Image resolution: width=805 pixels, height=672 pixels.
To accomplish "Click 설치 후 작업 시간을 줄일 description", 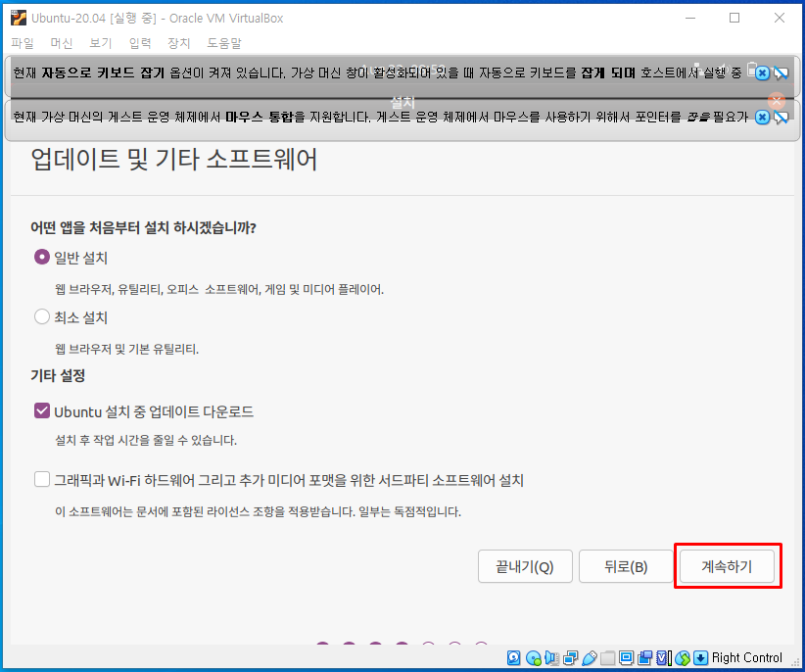I will click(146, 440).
